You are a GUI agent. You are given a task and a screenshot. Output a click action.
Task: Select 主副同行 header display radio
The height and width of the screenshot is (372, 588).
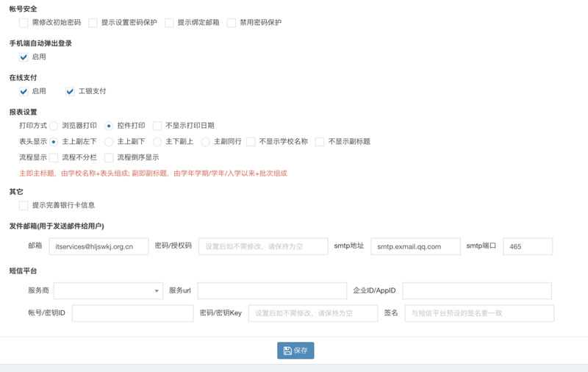point(205,142)
